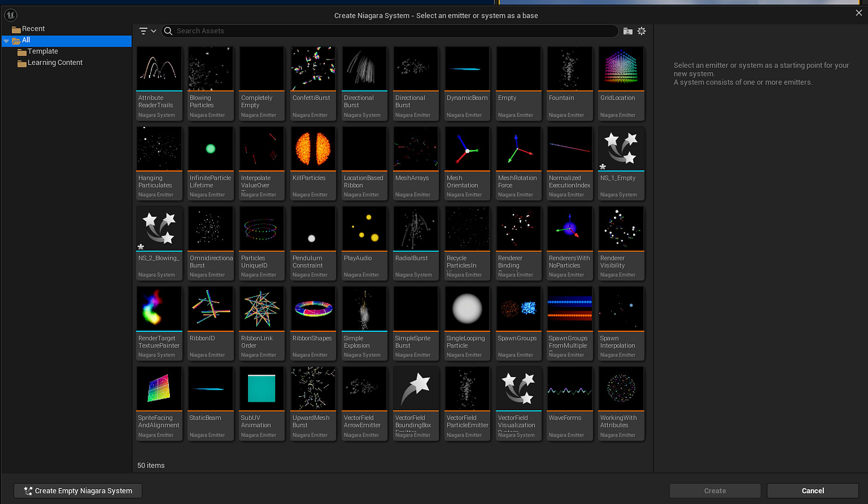Select the All folder

coord(66,41)
